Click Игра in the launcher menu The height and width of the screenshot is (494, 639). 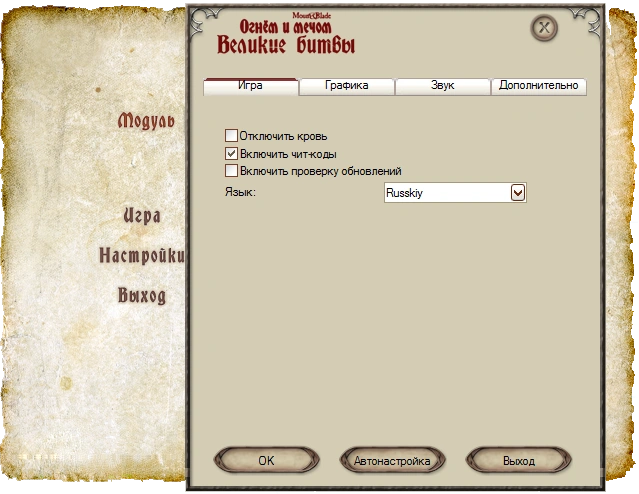pos(142,216)
